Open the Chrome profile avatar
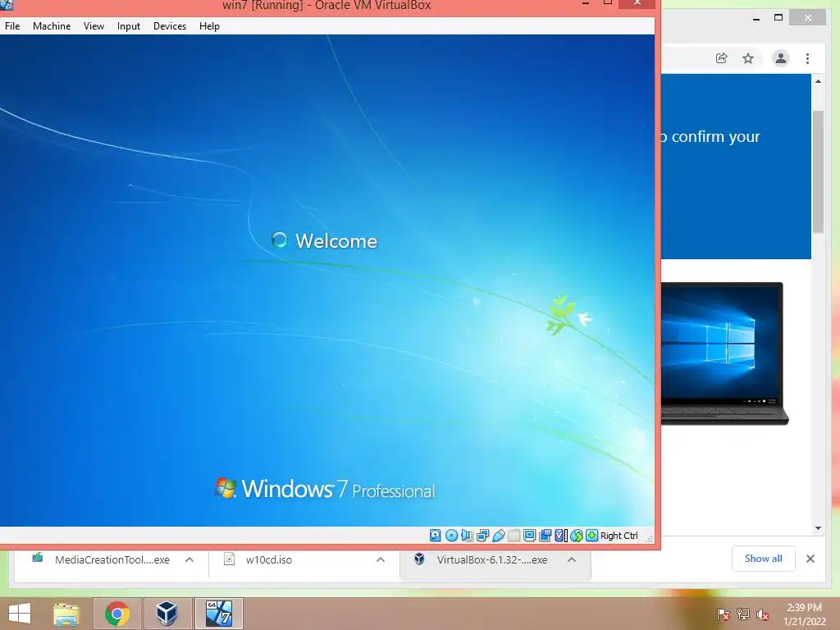The image size is (840, 630). (781, 58)
